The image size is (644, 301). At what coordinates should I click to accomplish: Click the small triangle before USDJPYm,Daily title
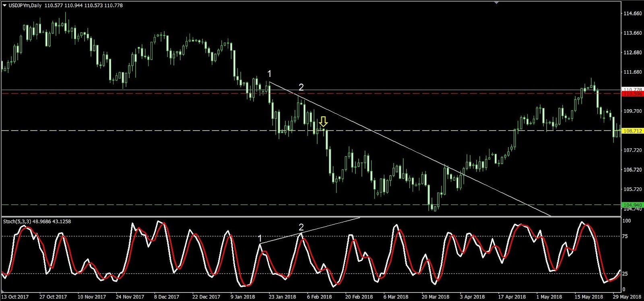pos(4,5)
